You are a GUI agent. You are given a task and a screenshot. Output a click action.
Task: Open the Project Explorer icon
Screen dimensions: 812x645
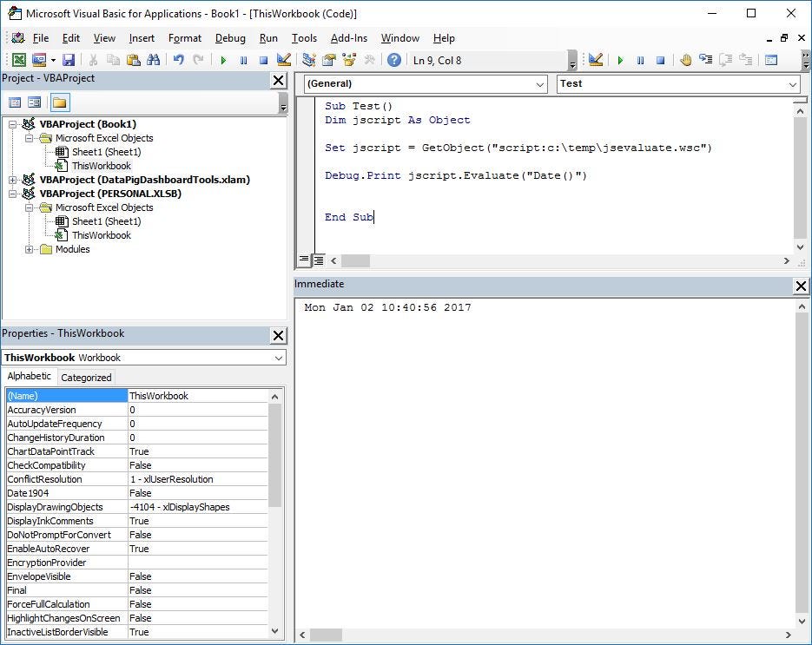tap(309, 60)
